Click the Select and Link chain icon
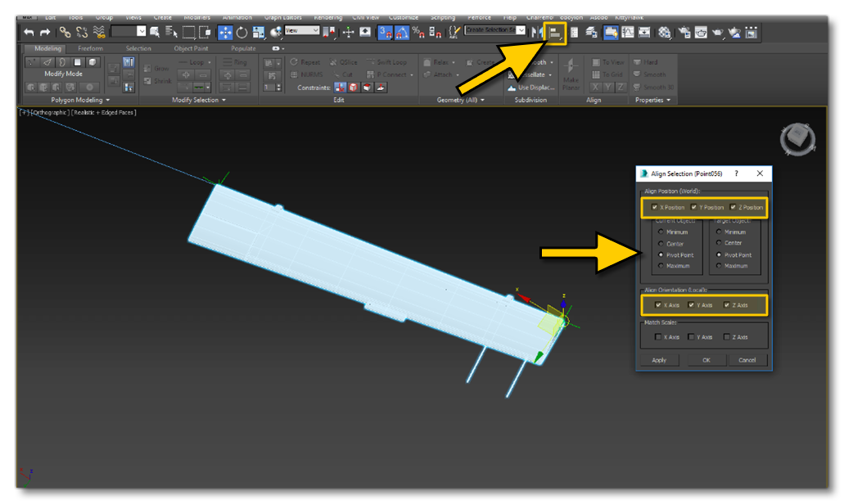Image resolution: width=844 pixels, height=504 pixels. pyautogui.click(x=64, y=32)
